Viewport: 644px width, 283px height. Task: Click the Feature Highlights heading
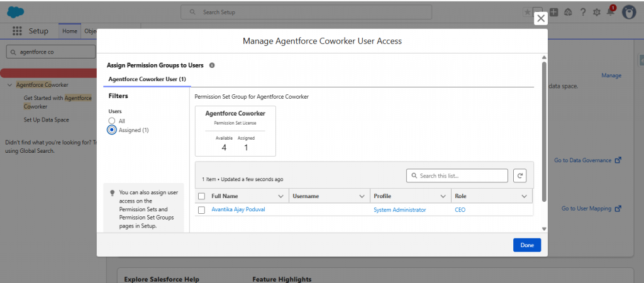(x=282, y=279)
